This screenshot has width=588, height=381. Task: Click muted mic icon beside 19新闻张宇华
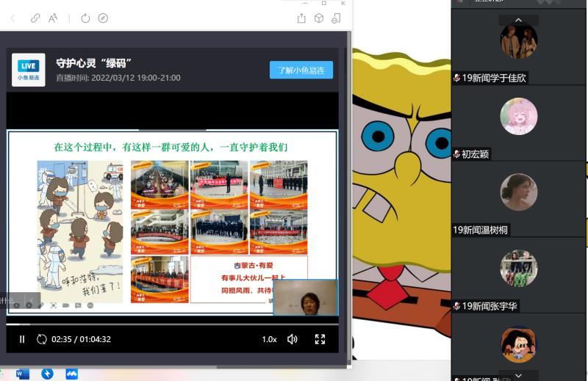click(x=456, y=306)
